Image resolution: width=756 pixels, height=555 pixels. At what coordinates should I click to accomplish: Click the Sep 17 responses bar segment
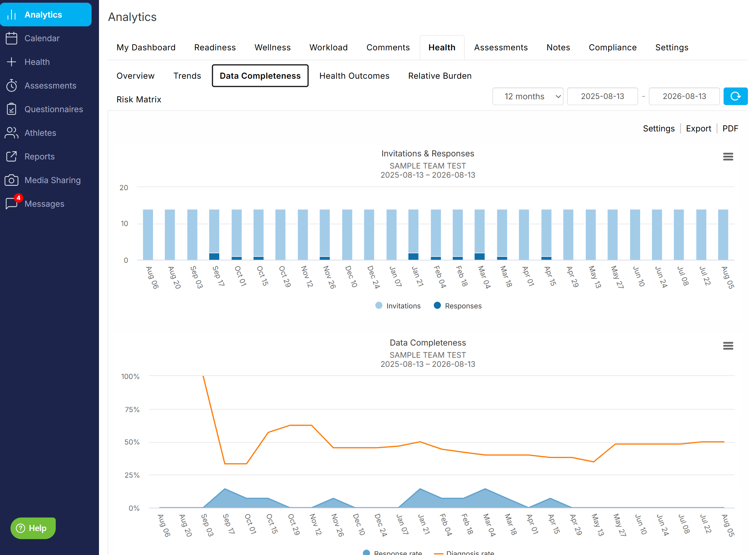214,256
